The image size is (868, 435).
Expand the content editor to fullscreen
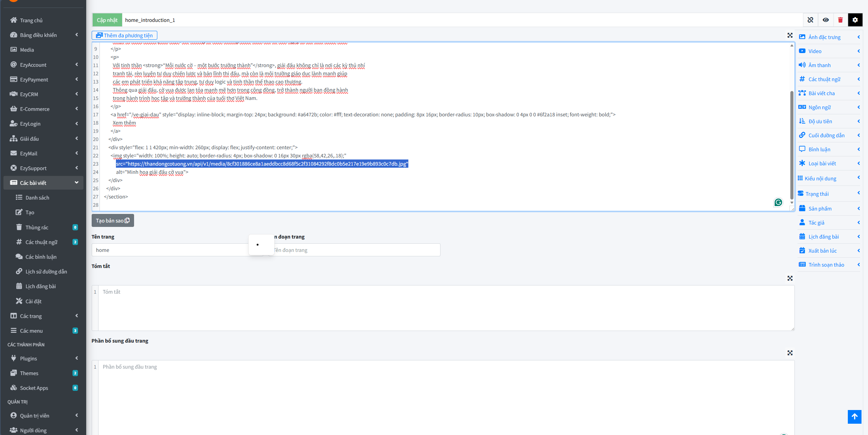[x=790, y=35]
